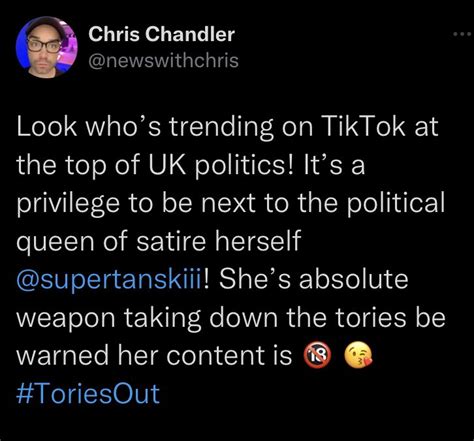Image resolution: width=474 pixels, height=441 pixels.
Task: Click the word herself in the tweet
Action: (258, 241)
